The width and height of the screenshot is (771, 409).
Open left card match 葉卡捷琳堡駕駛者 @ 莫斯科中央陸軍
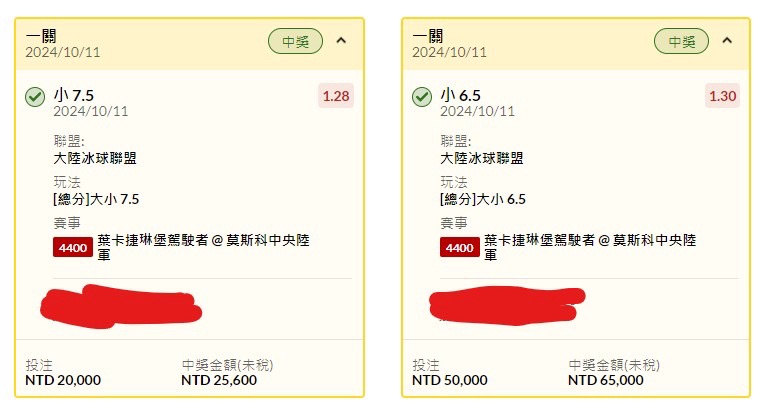(204, 247)
